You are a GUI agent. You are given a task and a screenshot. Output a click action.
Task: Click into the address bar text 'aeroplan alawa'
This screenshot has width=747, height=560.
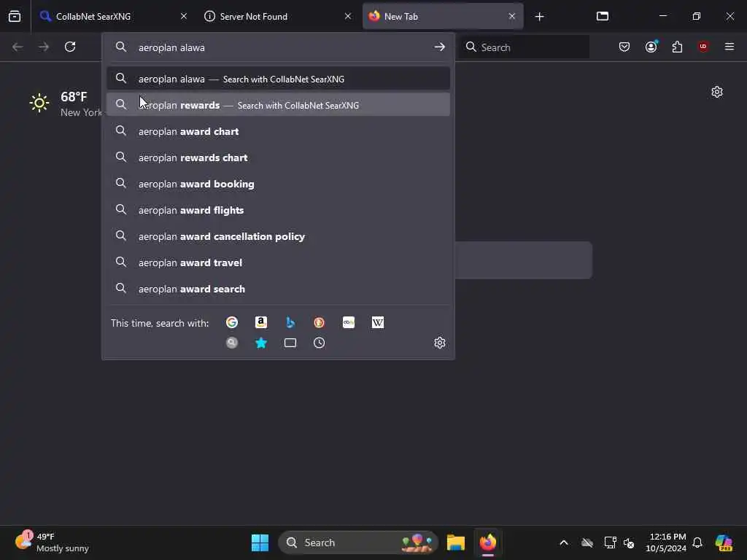(x=171, y=47)
